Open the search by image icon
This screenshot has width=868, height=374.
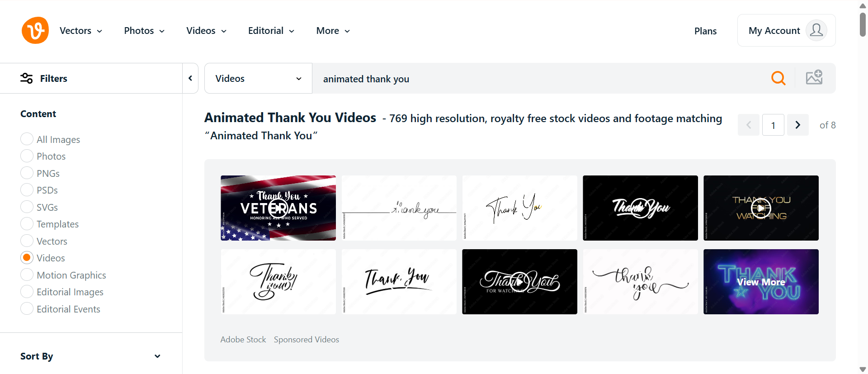click(x=814, y=78)
